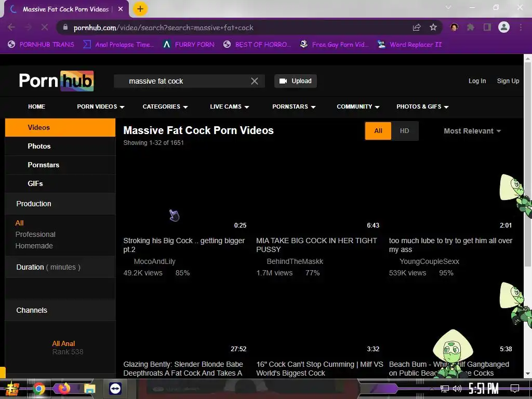This screenshot has width=532, height=399.
Task: Click the padlock site info icon
Action: (x=65, y=28)
